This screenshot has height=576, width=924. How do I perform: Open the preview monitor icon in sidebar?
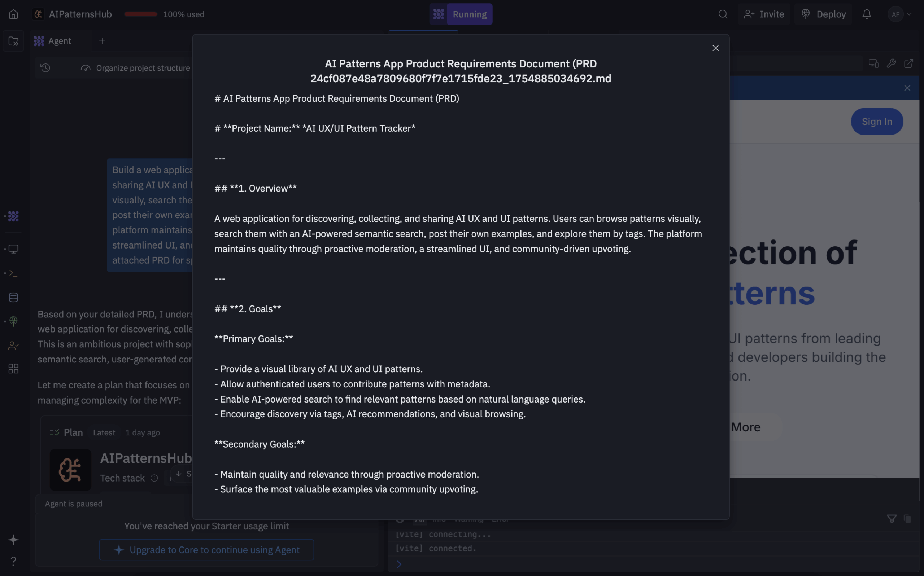(13, 249)
